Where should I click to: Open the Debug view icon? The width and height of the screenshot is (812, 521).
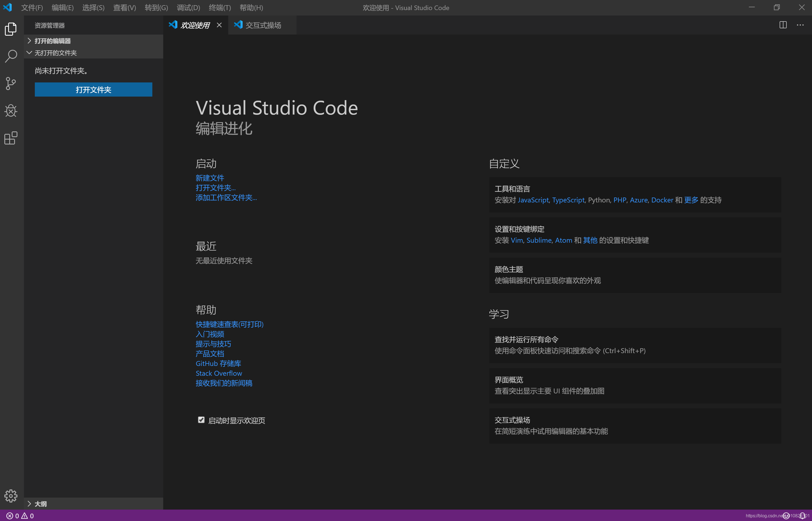click(11, 111)
